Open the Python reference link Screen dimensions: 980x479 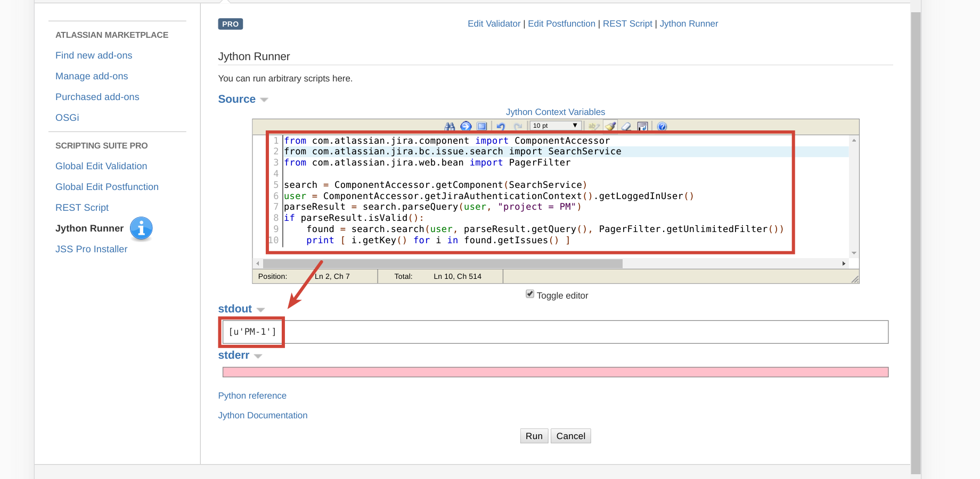click(252, 395)
